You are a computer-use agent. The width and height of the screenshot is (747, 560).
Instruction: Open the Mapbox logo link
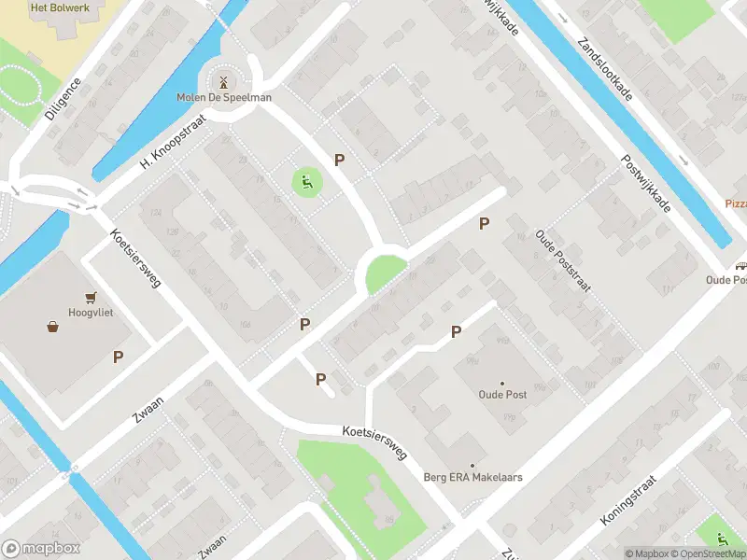[40, 549]
